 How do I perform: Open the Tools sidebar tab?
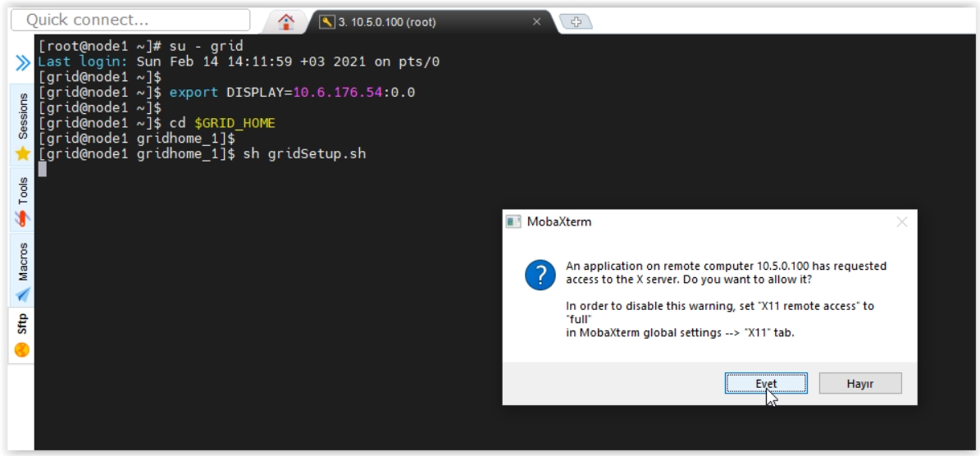coord(22,199)
